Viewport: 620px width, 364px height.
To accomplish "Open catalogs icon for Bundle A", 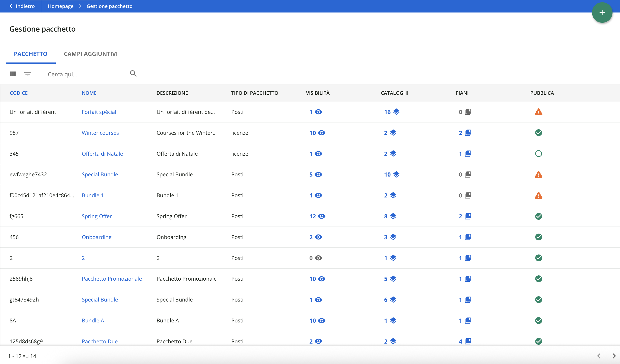I will tap(393, 320).
